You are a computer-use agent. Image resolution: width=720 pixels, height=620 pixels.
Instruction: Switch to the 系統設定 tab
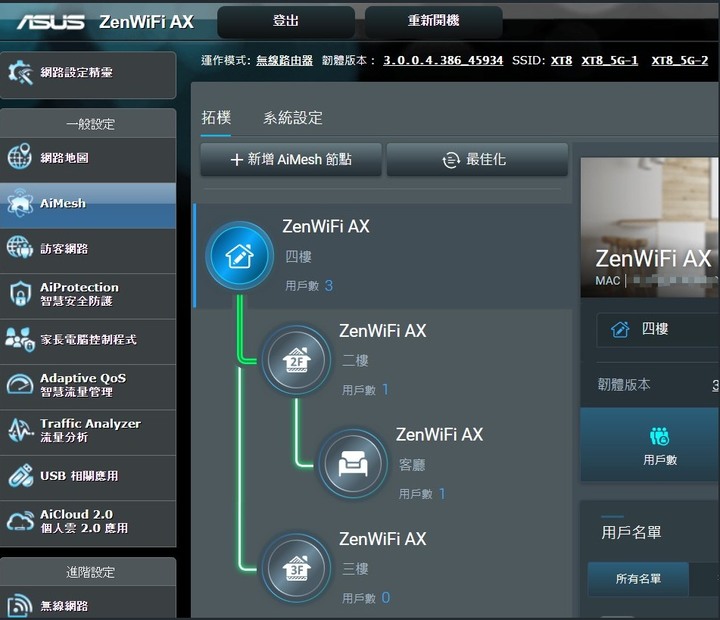[x=293, y=118]
